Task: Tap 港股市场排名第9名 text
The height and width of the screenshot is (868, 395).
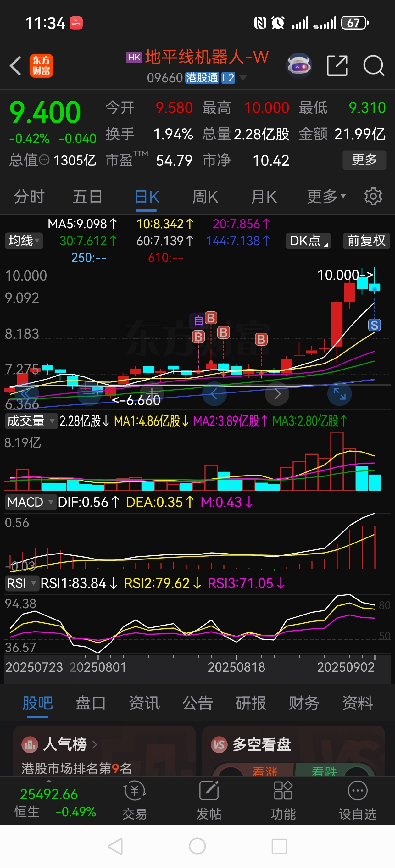Action: click(76, 768)
